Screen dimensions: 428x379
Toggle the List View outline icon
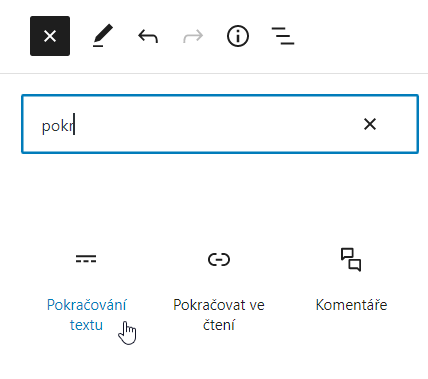(x=283, y=36)
